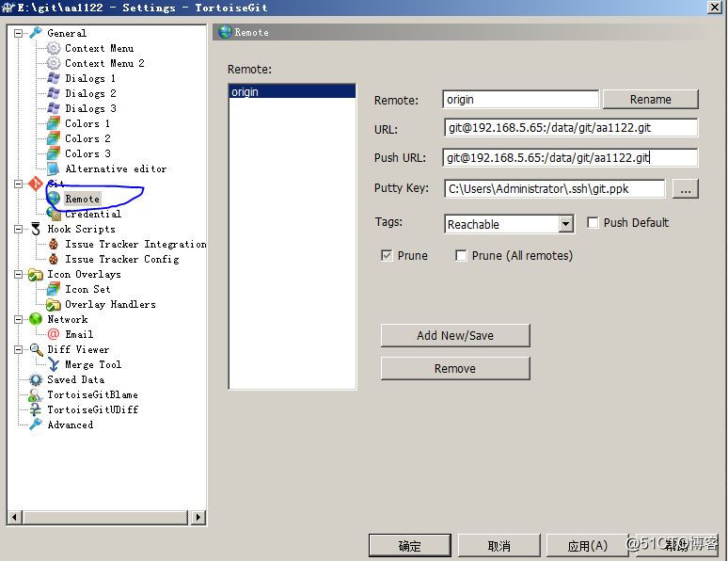The height and width of the screenshot is (561, 728).
Task: Browse for Putty Key with ellipsis button
Action: pos(686,188)
